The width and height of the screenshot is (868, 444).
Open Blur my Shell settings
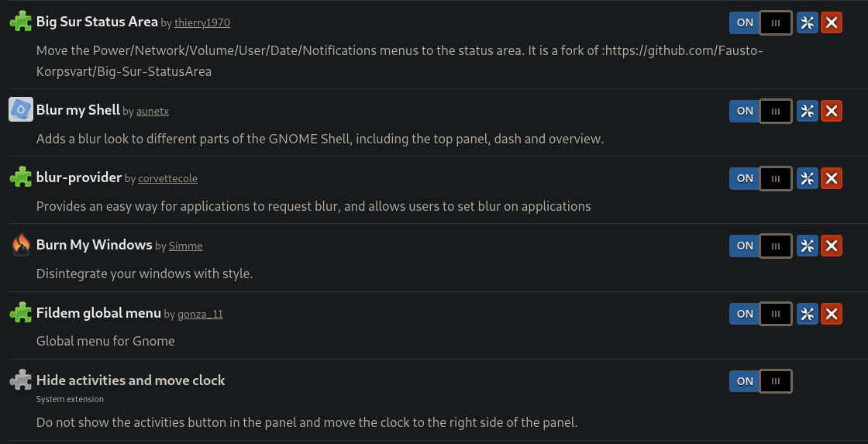pyautogui.click(x=807, y=111)
